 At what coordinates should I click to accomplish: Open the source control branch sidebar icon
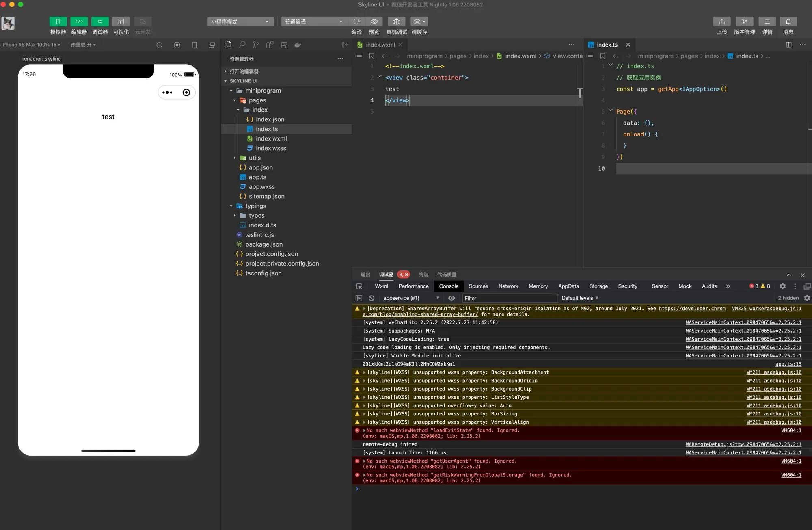coord(256,45)
